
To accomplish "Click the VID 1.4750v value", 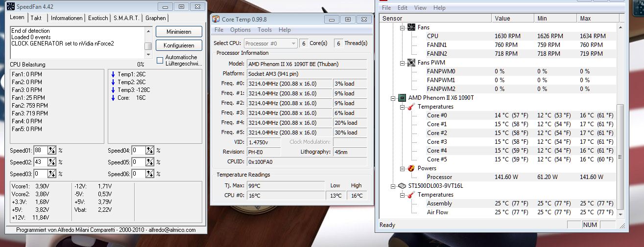I will 263,142.
